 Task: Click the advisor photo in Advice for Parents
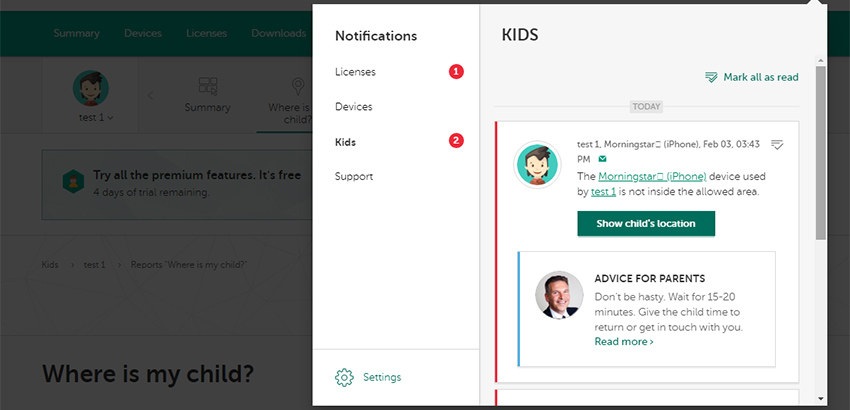[x=559, y=294]
